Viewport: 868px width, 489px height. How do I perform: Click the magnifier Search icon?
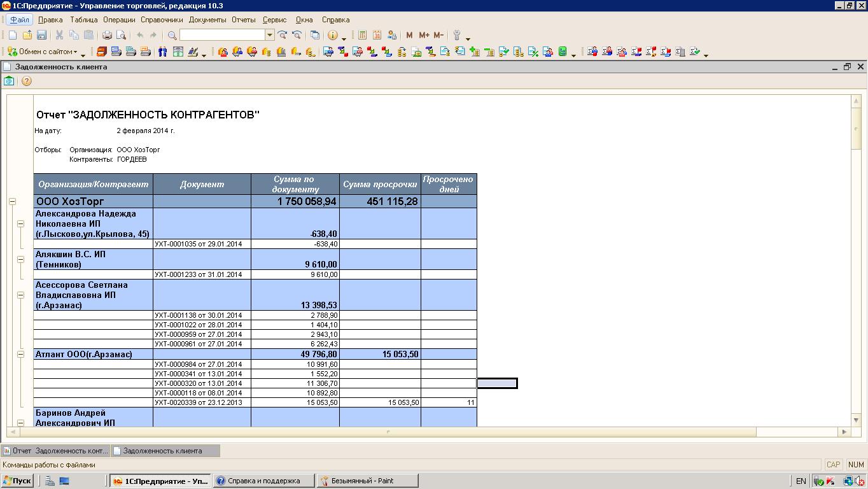(172, 36)
